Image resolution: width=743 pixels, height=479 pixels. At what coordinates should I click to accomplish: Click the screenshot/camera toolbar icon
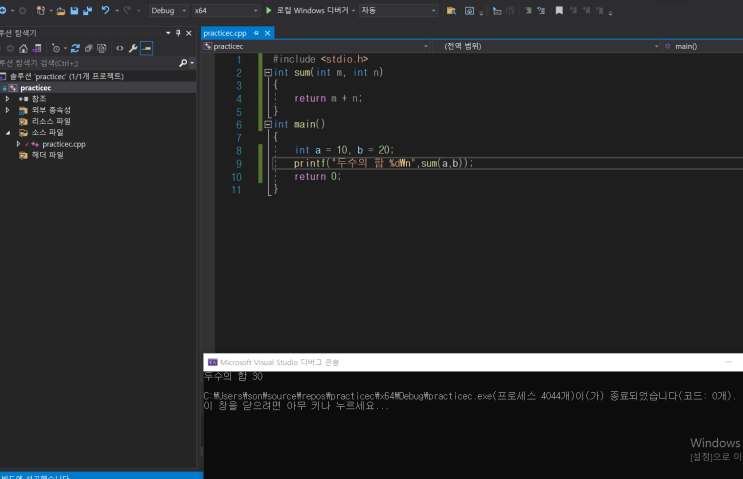469,10
